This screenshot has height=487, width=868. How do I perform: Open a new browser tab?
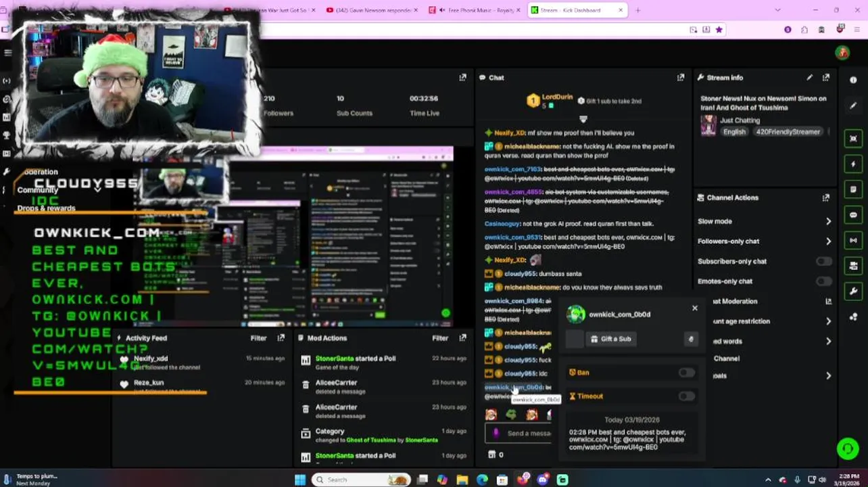[x=637, y=10]
